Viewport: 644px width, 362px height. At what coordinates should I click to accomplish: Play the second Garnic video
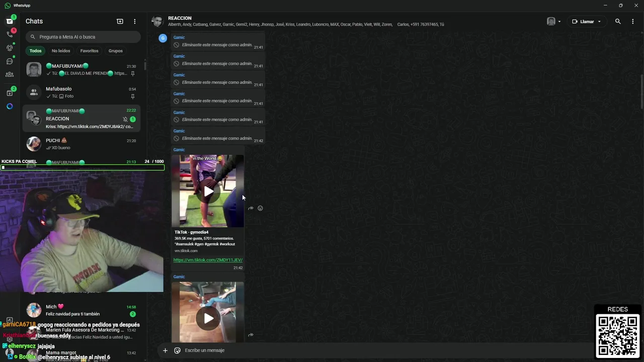(x=208, y=318)
